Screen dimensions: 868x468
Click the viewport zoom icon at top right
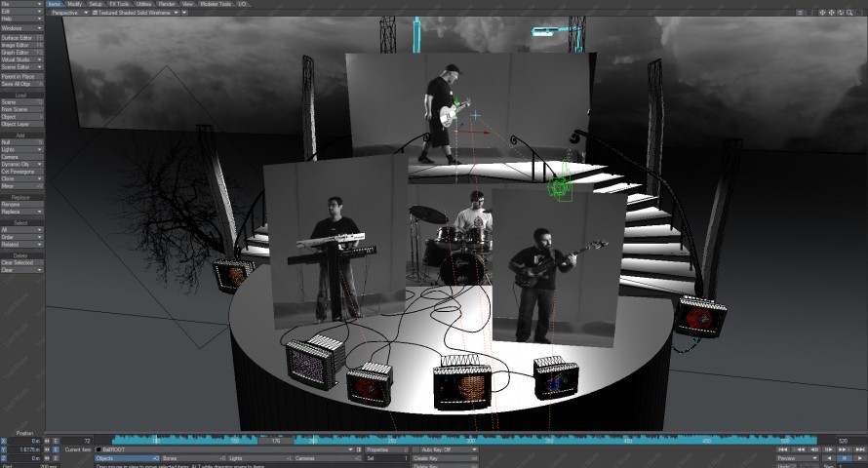click(847, 13)
